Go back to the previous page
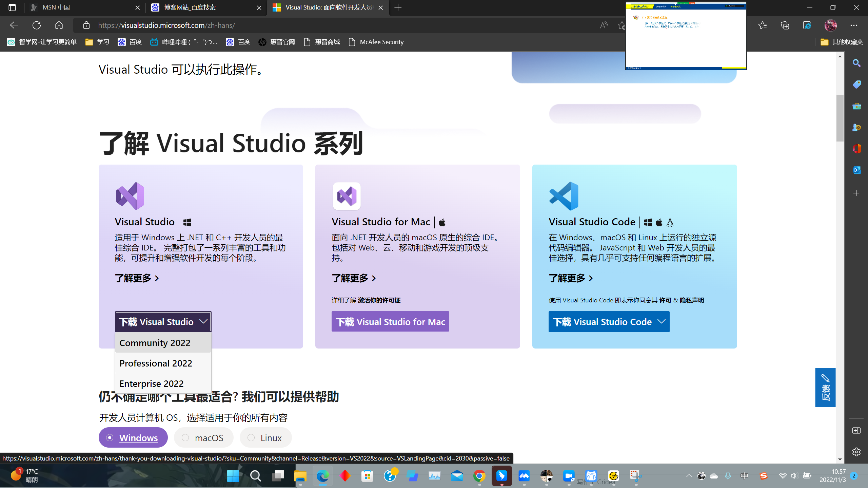The image size is (868, 488). click(x=14, y=25)
